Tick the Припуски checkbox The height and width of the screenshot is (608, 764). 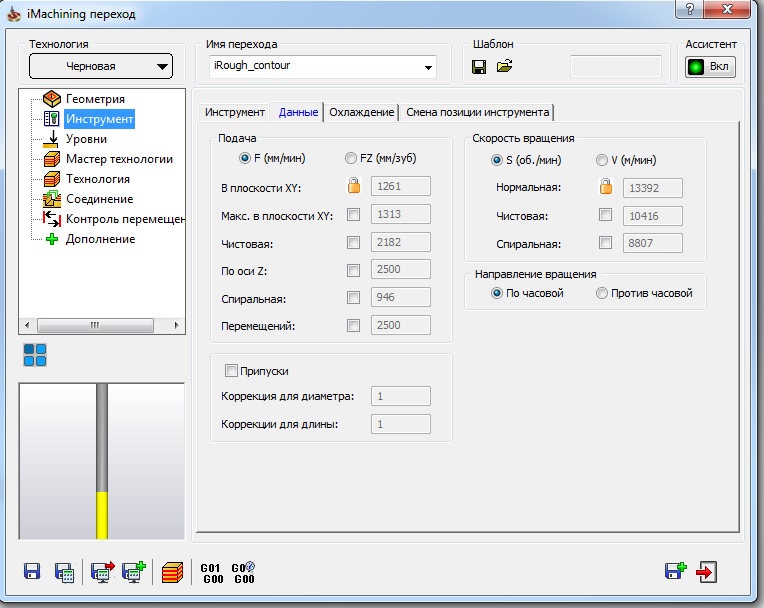click(x=231, y=370)
